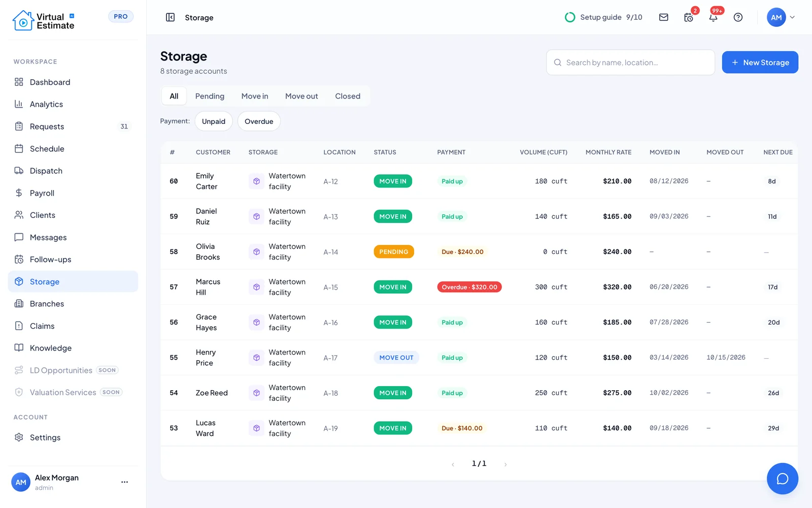Viewport: 812px width, 508px height.
Task: Open the chat bubble widget
Action: pyautogui.click(x=782, y=479)
